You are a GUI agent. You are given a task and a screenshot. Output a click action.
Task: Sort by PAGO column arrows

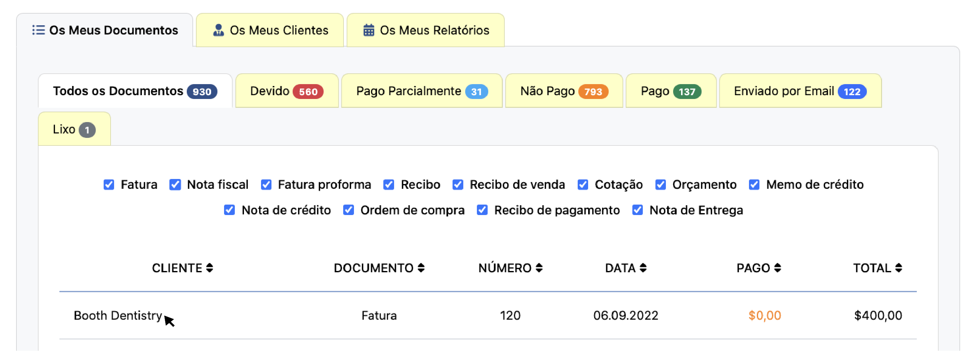coord(778,268)
